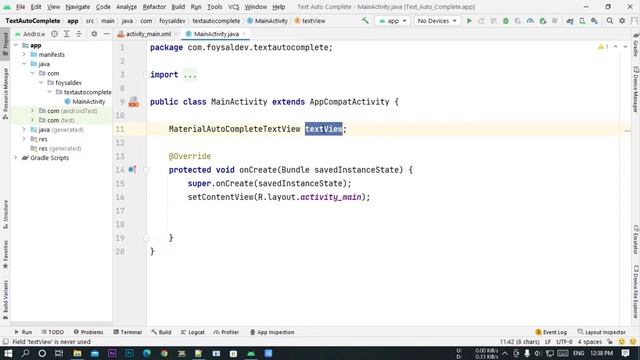Run the app with green play button
The height and width of the screenshot is (360, 640).
click(469, 20)
